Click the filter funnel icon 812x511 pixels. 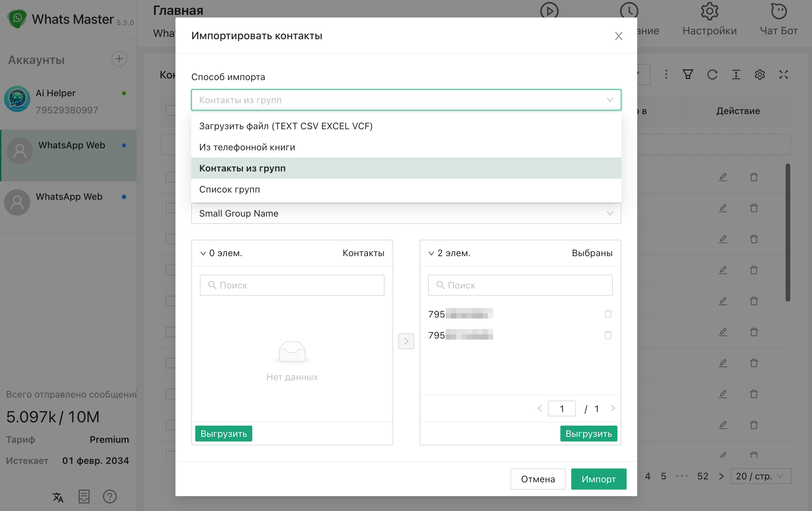tap(688, 75)
